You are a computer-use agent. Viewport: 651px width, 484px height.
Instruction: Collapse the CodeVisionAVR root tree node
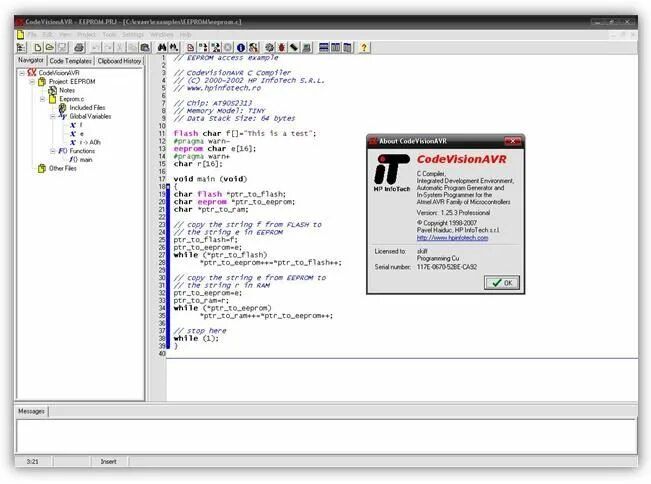pyautogui.click(x=22, y=73)
